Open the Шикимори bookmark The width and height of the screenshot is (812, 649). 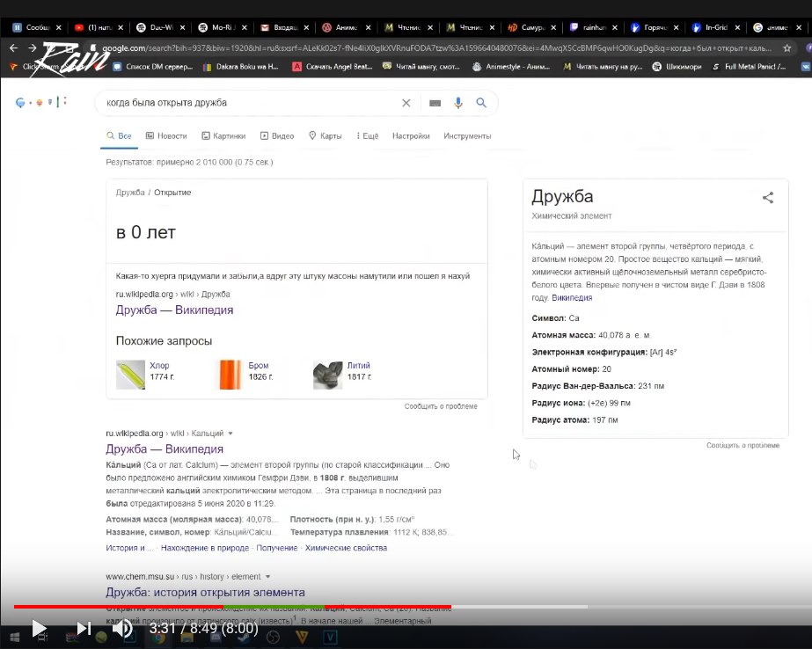click(677, 66)
